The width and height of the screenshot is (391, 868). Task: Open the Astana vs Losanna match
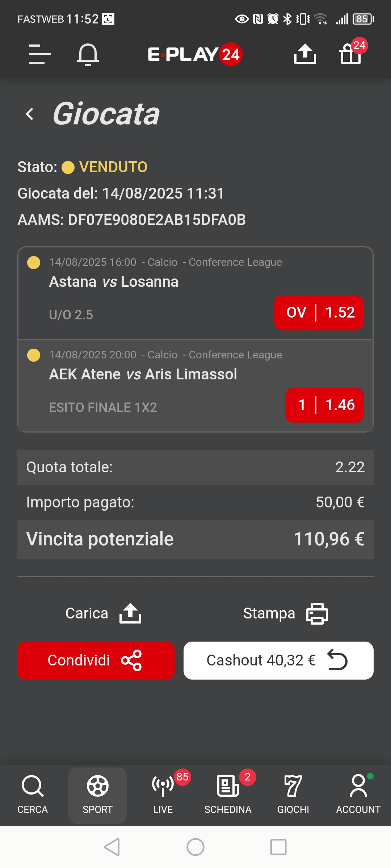tap(114, 282)
